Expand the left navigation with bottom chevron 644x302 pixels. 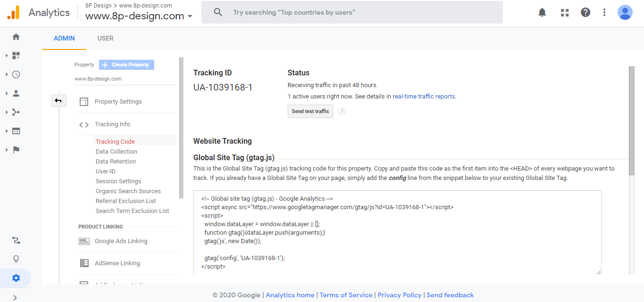coord(16,297)
